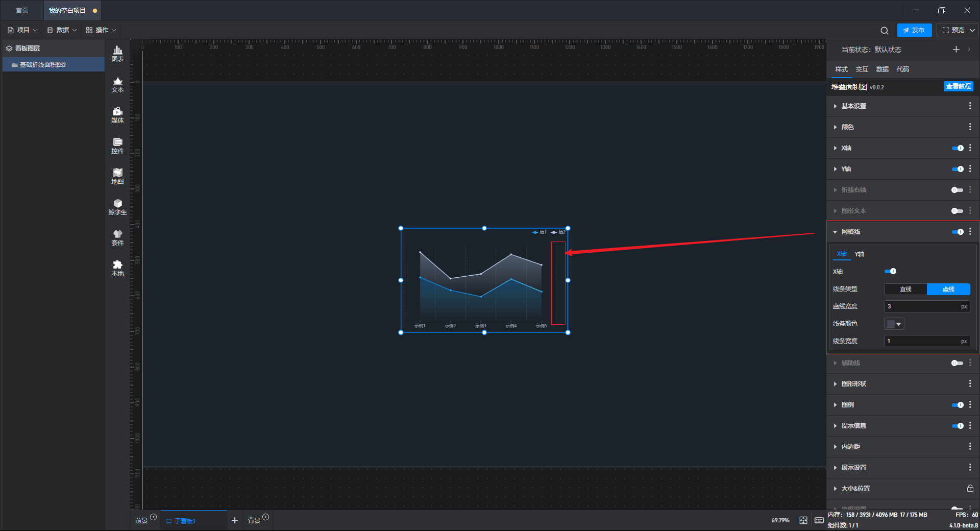980x531 pixels.
Task: Click the lock icon on 大小&位置
Action: click(x=970, y=488)
